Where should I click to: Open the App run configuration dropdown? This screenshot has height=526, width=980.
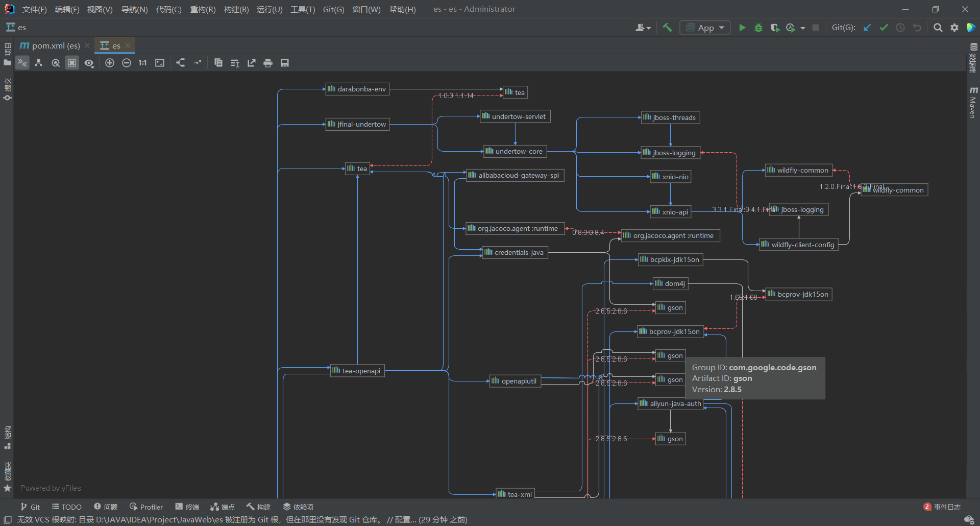click(x=705, y=28)
